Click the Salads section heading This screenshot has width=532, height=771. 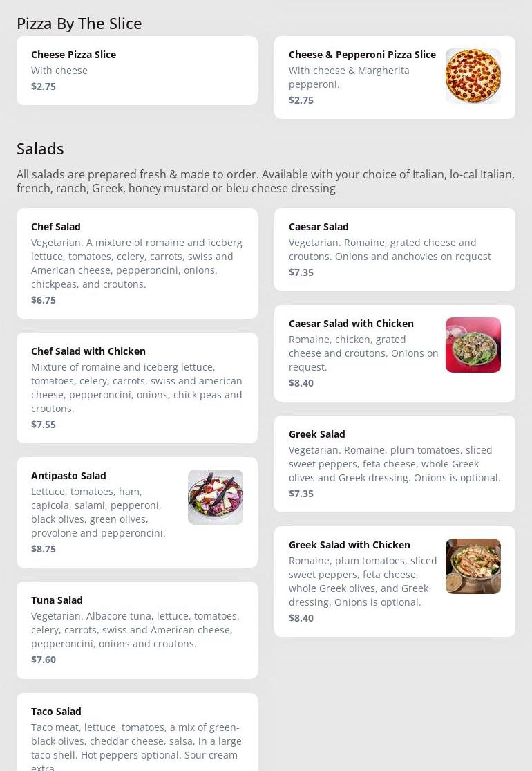coord(40,149)
